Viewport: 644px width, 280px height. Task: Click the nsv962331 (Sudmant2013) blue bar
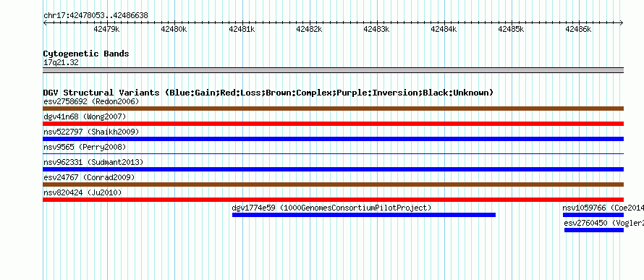click(x=333, y=169)
